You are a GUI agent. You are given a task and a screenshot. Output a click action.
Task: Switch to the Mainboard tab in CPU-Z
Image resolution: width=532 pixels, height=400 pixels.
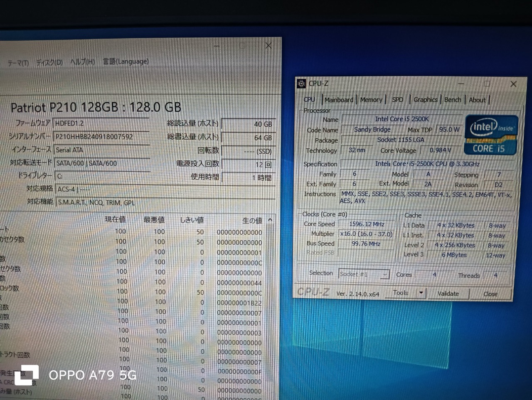(x=339, y=100)
